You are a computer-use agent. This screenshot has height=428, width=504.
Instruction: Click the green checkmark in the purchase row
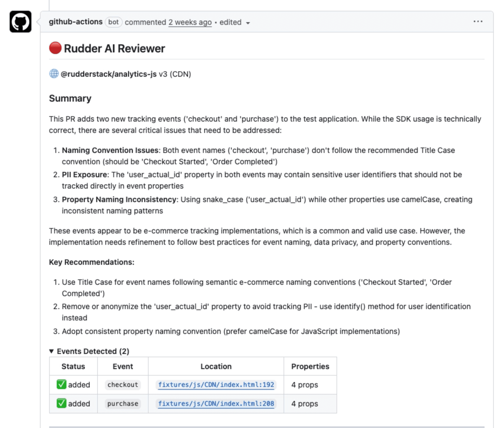61,403
